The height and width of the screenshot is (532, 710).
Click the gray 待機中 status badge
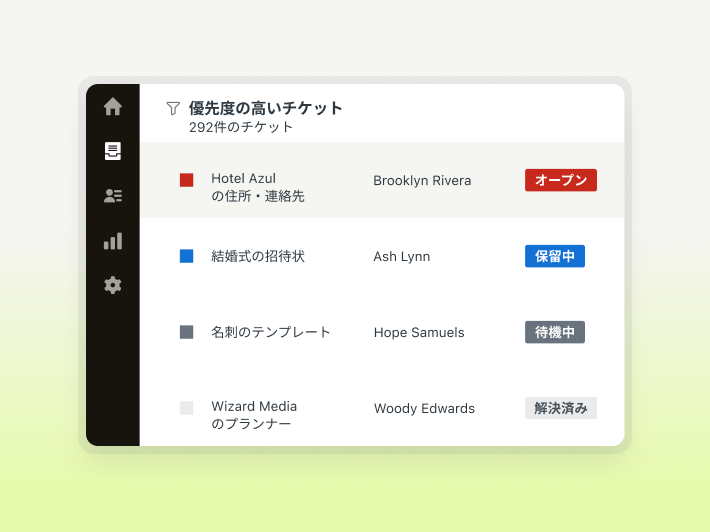tap(555, 332)
